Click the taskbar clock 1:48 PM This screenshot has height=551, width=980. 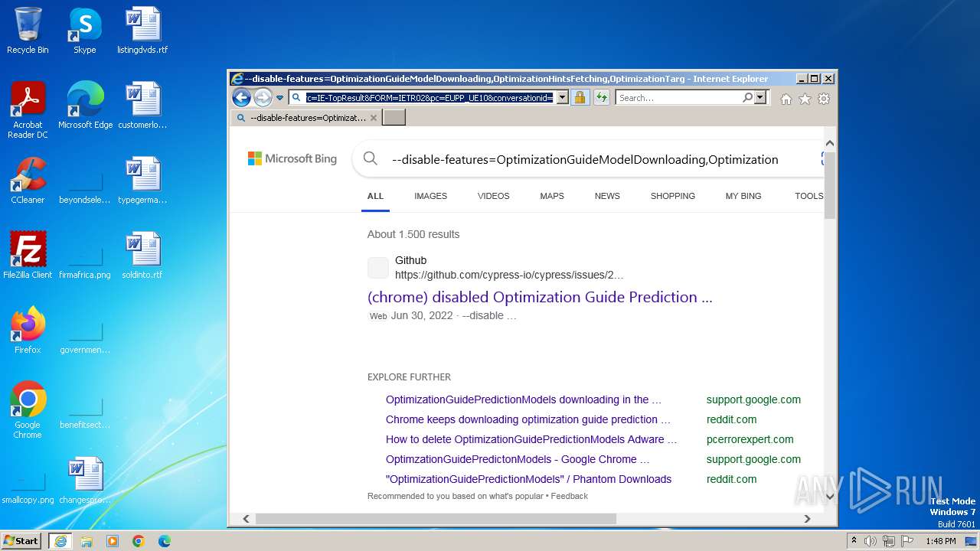coord(940,541)
